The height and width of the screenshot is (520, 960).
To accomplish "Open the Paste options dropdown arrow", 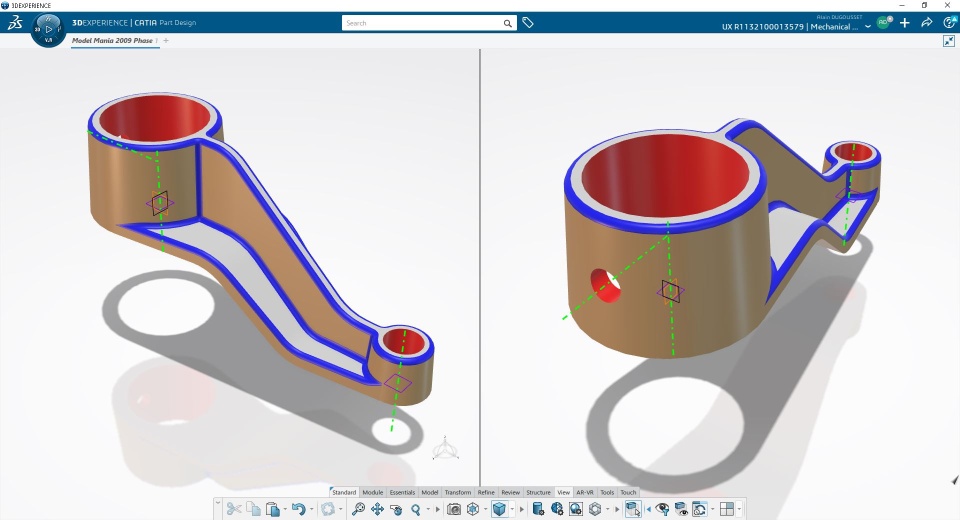I will [x=285, y=510].
